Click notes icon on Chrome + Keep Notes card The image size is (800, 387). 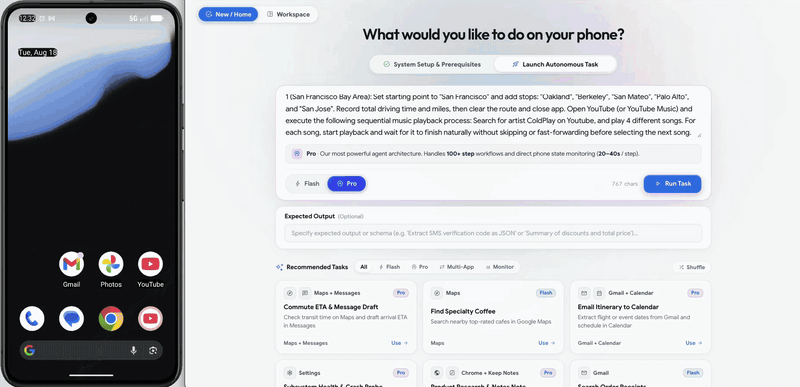452,373
